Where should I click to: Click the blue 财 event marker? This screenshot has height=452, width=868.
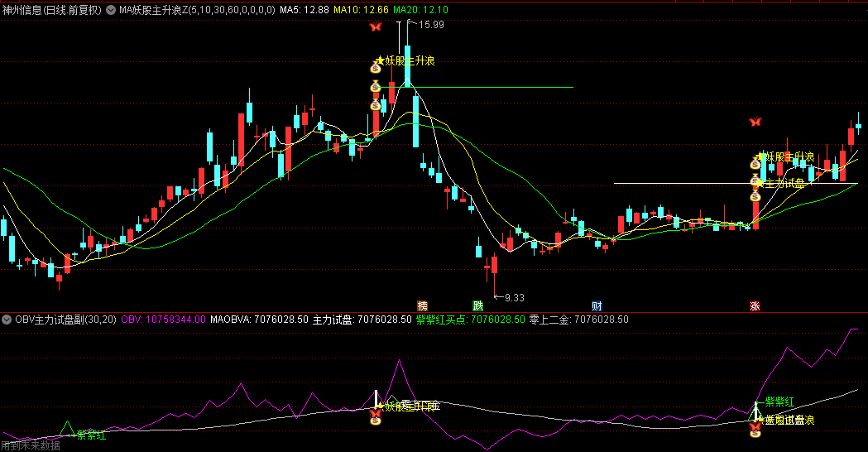pos(597,305)
